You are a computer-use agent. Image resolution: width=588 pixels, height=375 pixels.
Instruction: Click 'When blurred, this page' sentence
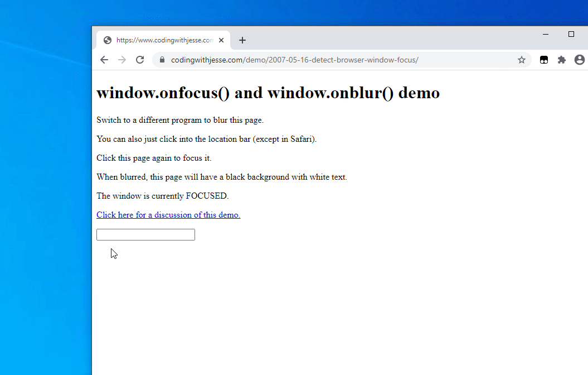(222, 177)
